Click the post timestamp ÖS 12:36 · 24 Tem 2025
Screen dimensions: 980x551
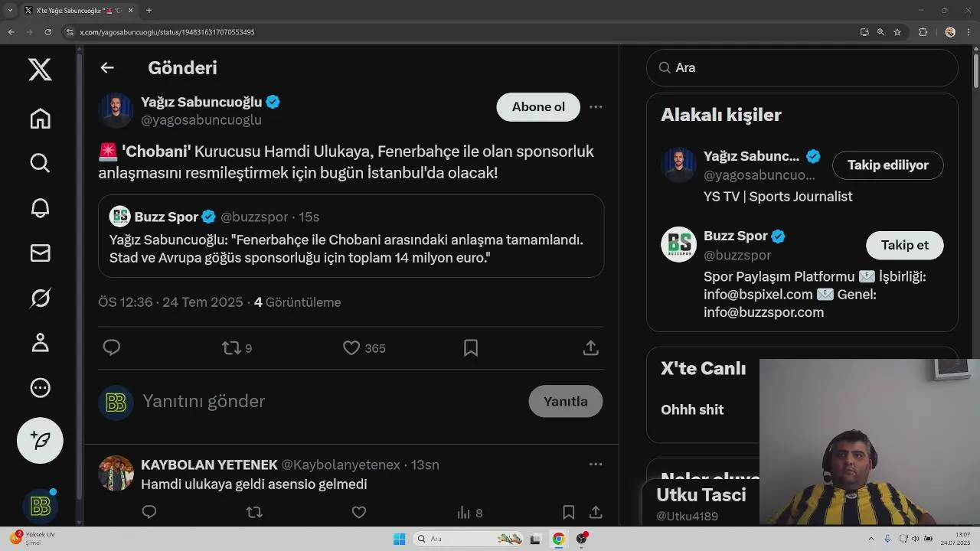(171, 302)
